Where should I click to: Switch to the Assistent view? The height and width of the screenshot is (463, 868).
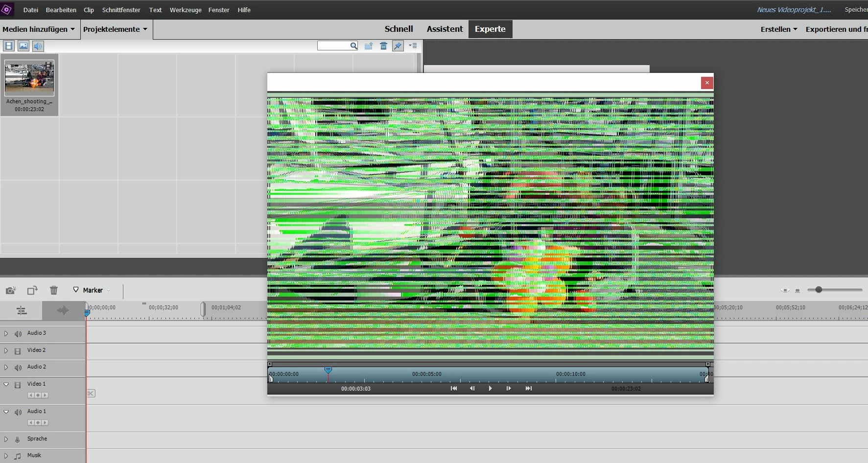[x=445, y=29]
